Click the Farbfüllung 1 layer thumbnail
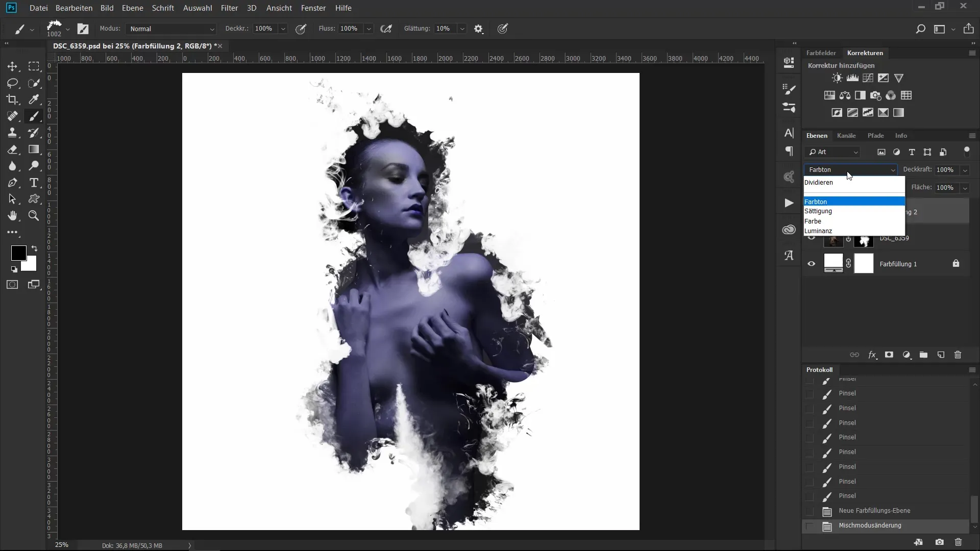This screenshot has height=551, width=980. [834, 263]
